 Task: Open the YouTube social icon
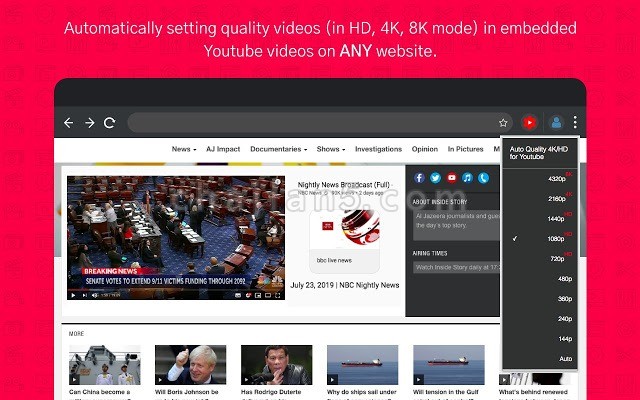pos(451,178)
